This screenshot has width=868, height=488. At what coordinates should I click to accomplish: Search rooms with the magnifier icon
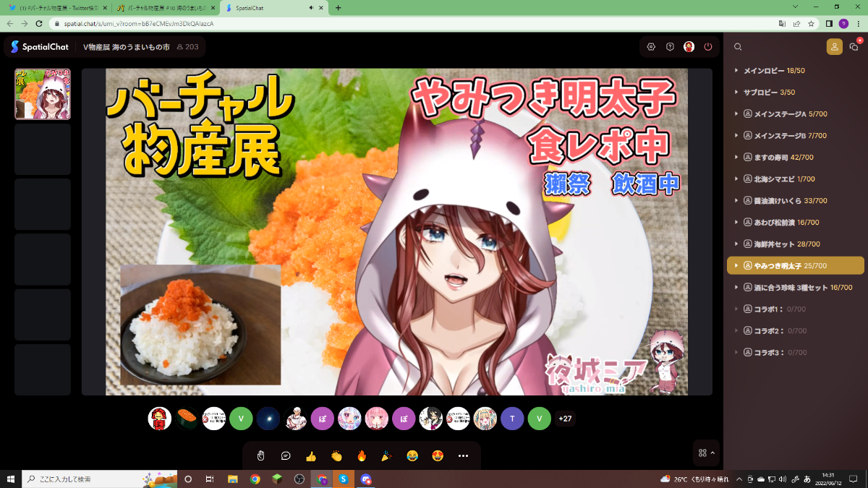(738, 47)
